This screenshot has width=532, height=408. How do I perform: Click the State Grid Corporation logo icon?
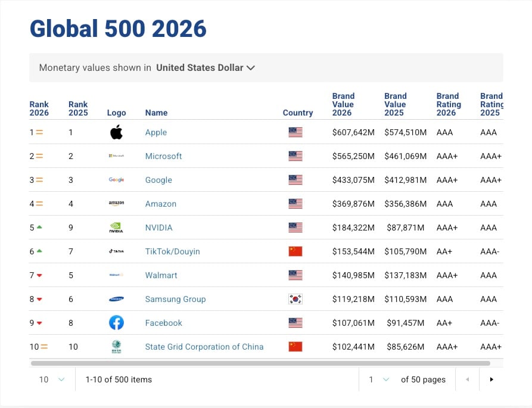pos(116,346)
